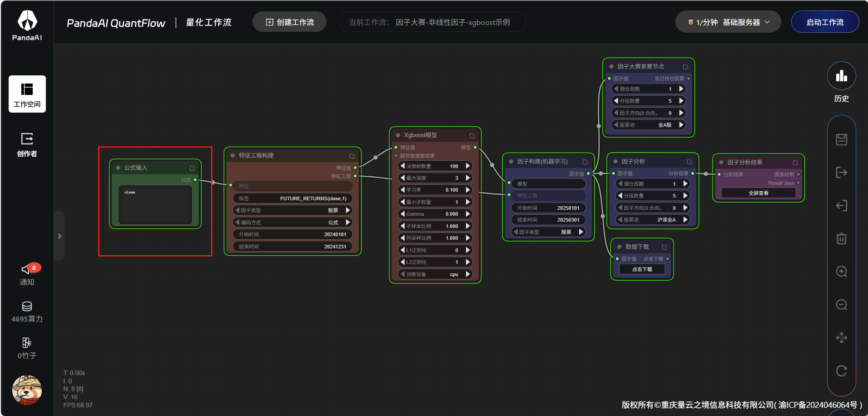This screenshot has width=868, height=416.
Task: Toggle collapse dot on 因子构建(机器学习) node
Action: [x=511, y=161]
